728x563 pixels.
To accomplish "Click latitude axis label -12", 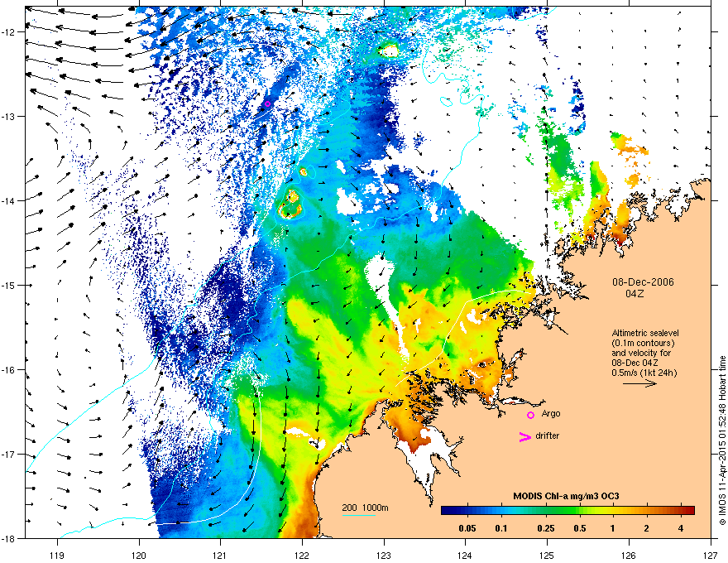I will 9,31.
